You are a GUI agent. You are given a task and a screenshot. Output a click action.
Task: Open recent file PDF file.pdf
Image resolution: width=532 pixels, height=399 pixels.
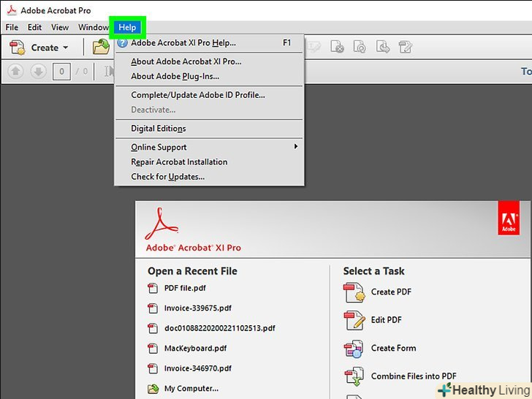click(x=185, y=288)
